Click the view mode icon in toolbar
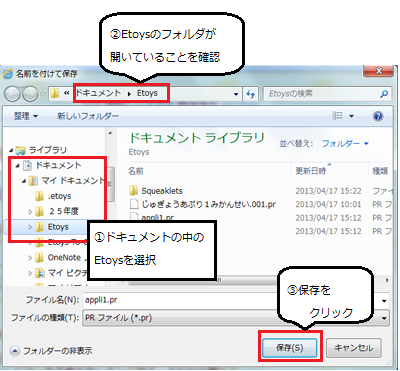This screenshot has width=400, height=371. pos(338,116)
